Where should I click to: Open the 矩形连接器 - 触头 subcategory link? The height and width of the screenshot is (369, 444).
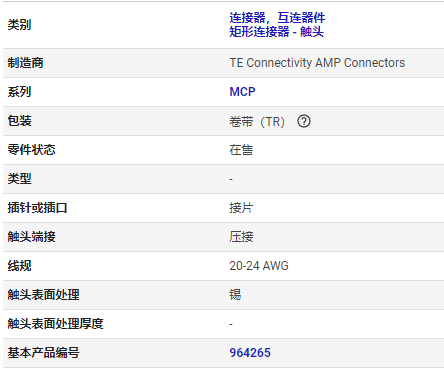[x=276, y=32]
